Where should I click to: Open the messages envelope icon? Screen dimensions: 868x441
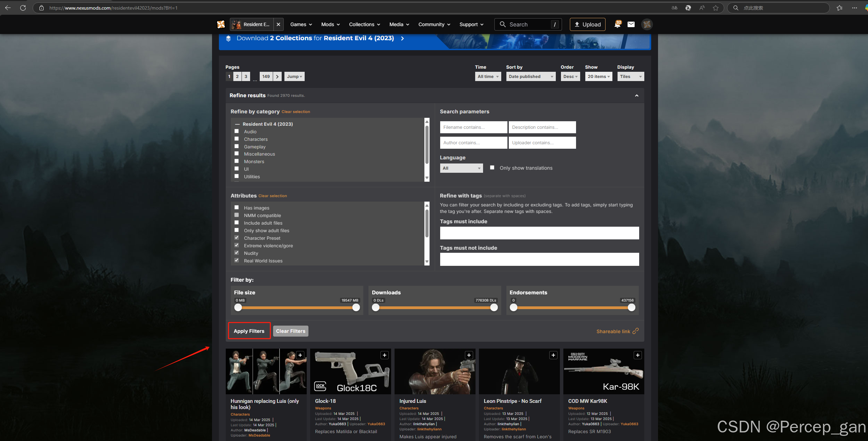(631, 24)
